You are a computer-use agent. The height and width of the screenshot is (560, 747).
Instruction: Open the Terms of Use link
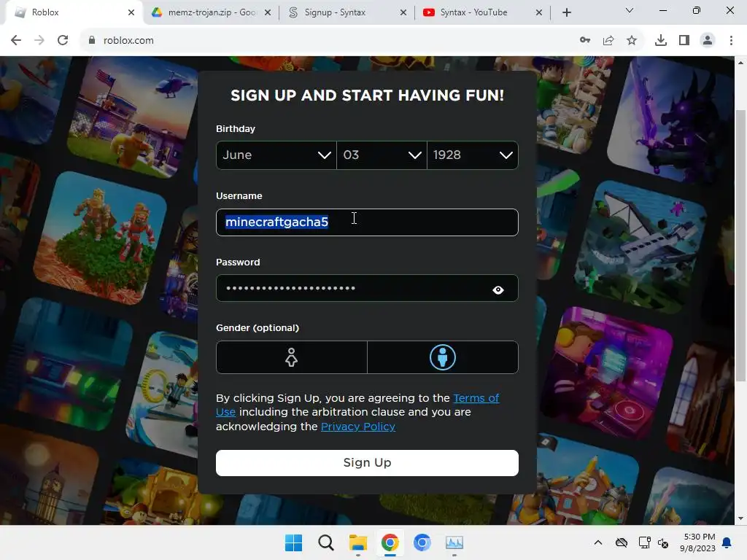coord(476,398)
